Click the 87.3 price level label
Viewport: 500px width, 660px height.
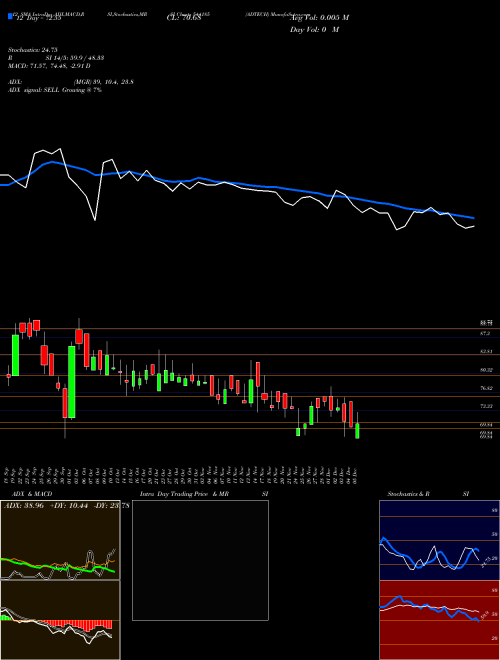point(485,333)
